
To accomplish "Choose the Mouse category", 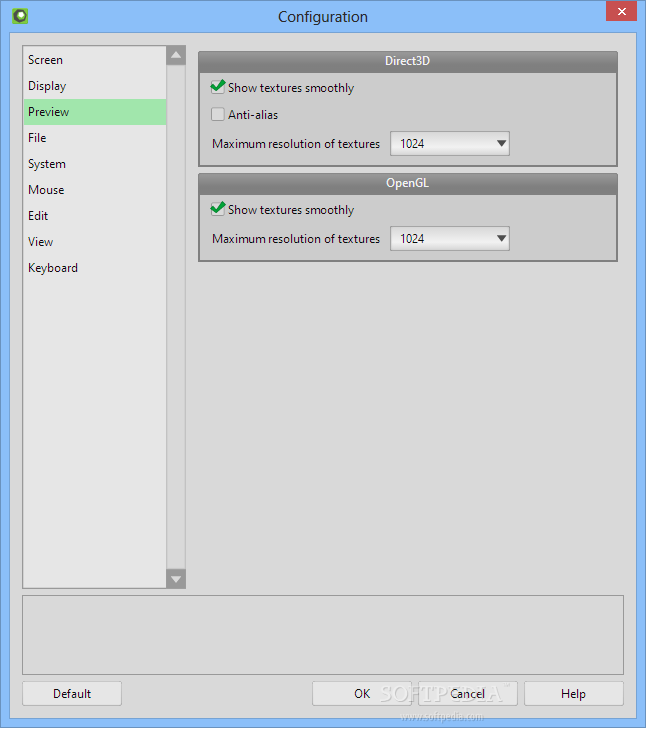I will pos(95,190).
